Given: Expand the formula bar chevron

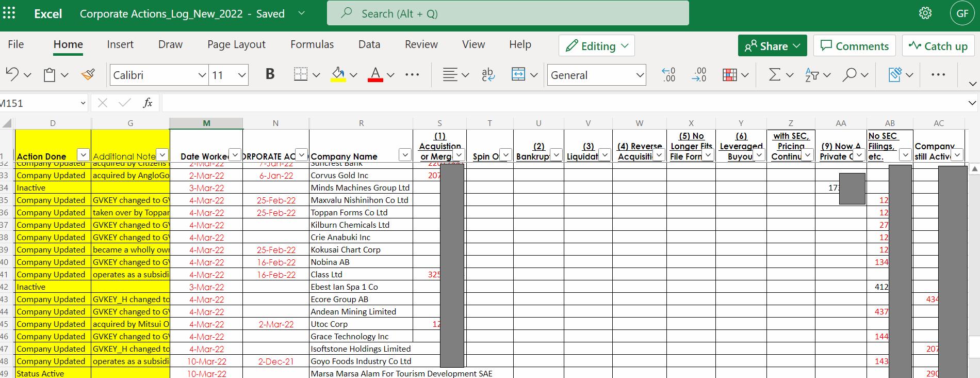Looking at the screenshot, I should [x=972, y=103].
